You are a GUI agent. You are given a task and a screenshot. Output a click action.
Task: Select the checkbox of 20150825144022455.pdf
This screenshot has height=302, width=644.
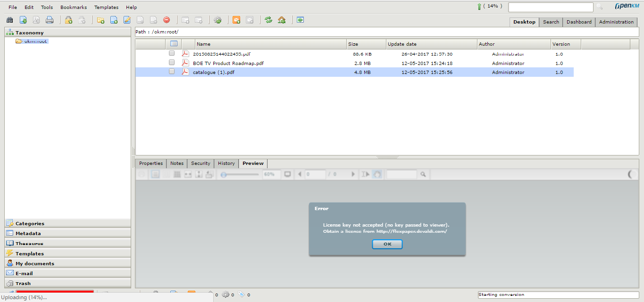(x=172, y=54)
